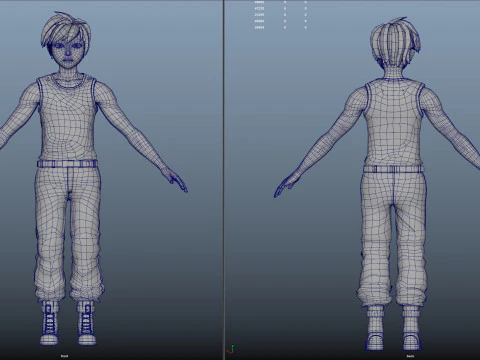The width and height of the screenshot is (480, 360).
Task: Click the XYZ axis orientation gizmo
Action: pos(231,349)
